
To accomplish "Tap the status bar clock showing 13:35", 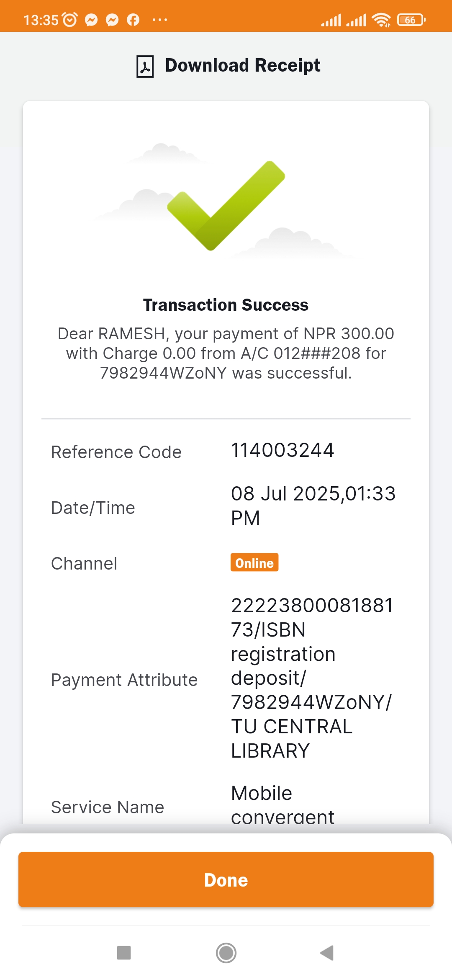I will [x=41, y=20].
